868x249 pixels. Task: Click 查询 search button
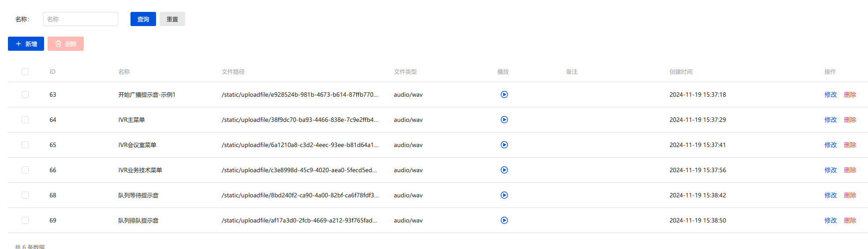tap(143, 19)
